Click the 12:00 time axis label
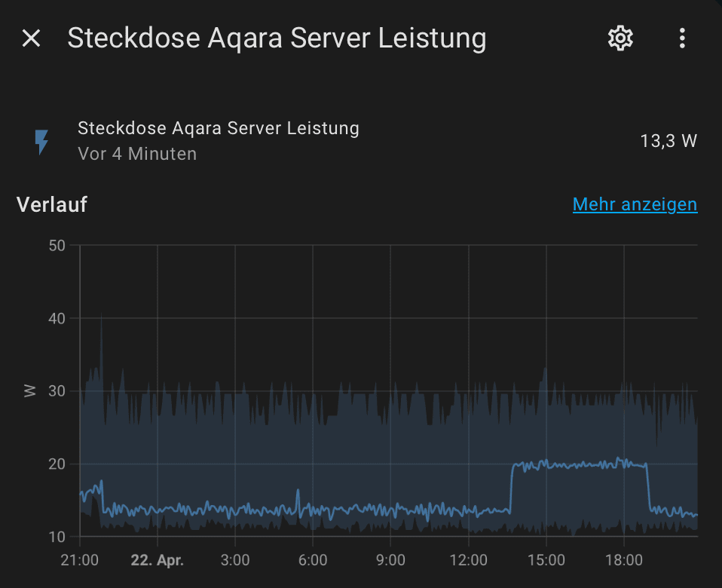 (468, 560)
